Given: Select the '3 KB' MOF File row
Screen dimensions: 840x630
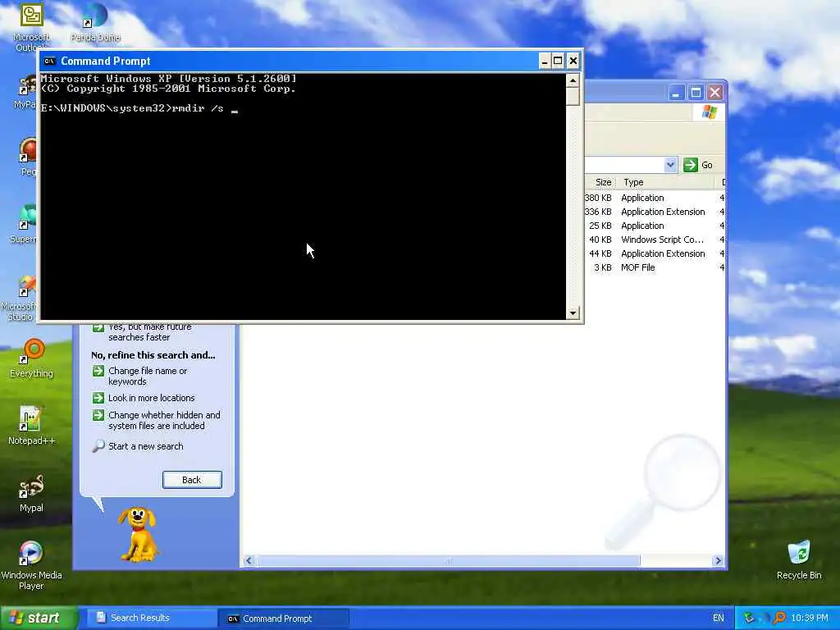Looking at the screenshot, I should coord(654,267).
